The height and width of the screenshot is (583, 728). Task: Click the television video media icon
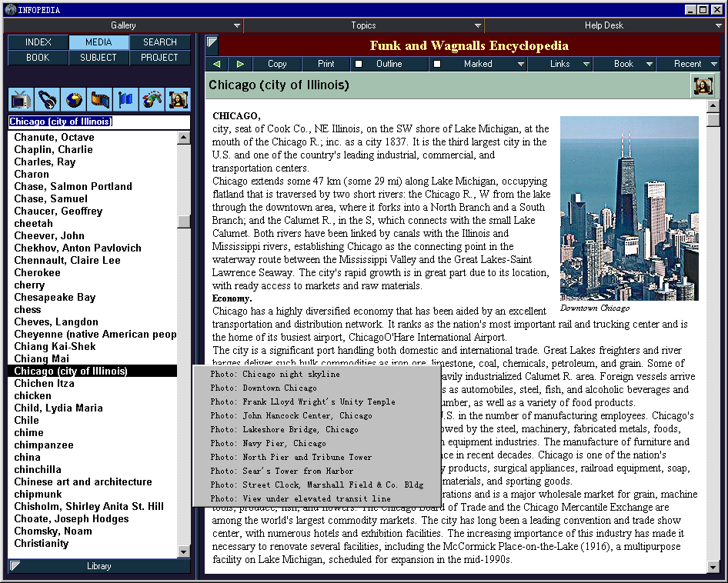tap(21, 99)
